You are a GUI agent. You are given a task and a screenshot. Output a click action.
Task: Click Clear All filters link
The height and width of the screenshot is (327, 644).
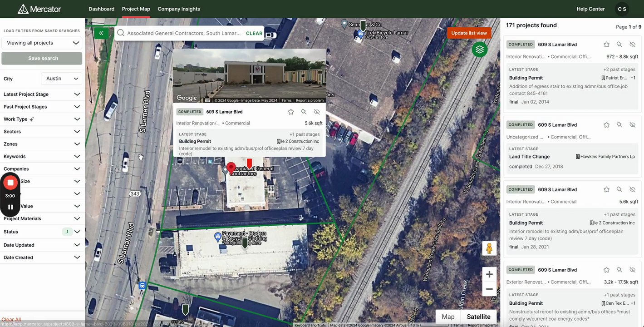[x=11, y=320]
